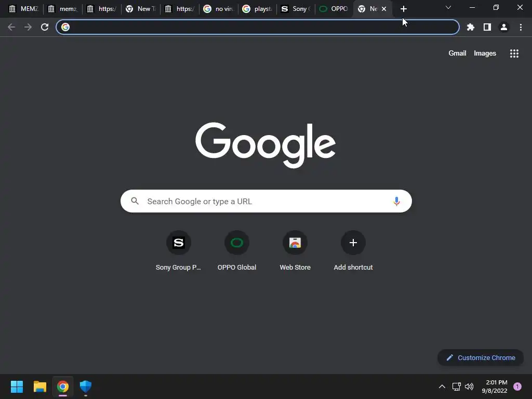Open the Images link
The width and height of the screenshot is (532, 399).
(485, 54)
